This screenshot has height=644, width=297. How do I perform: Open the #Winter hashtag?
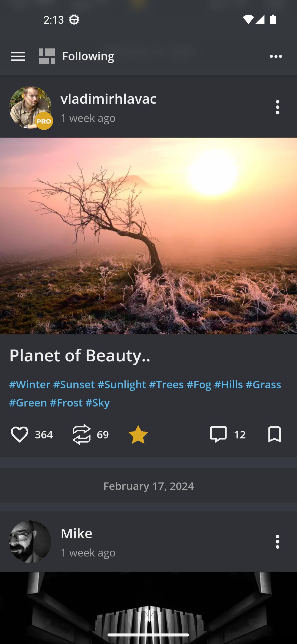pyautogui.click(x=30, y=384)
